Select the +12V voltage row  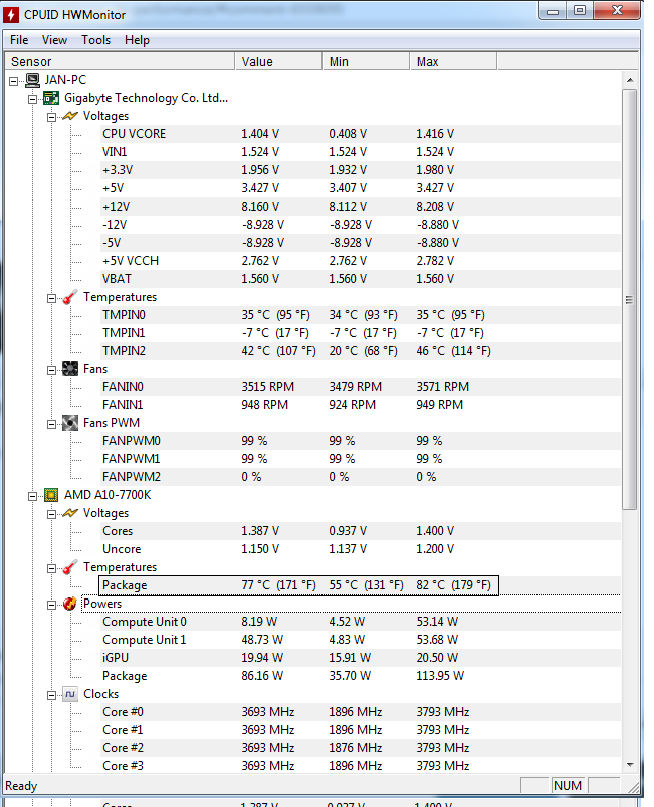point(361,206)
